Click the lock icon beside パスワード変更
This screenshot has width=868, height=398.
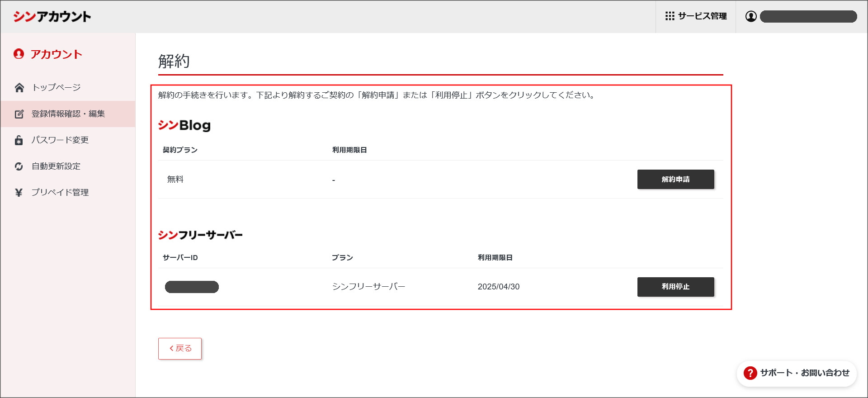[x=19, y=140]
